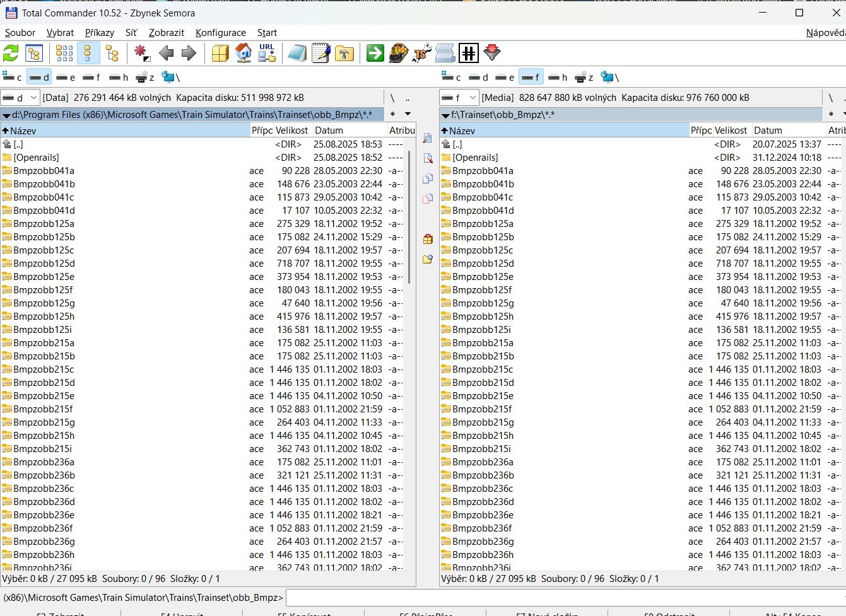Click the house FTP connect icon
The width and height of the screenshot is (846, 616).
244,54
